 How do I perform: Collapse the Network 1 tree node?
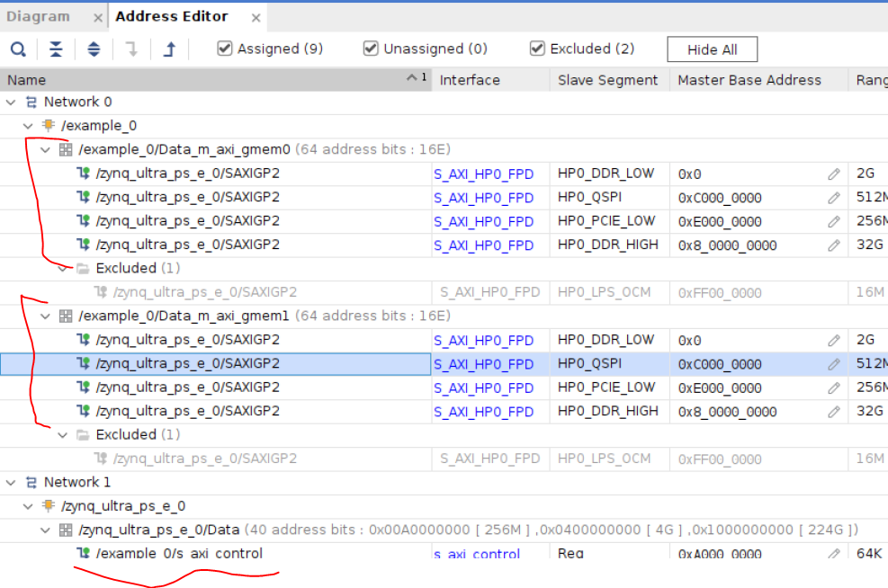[x=13, y=483]
